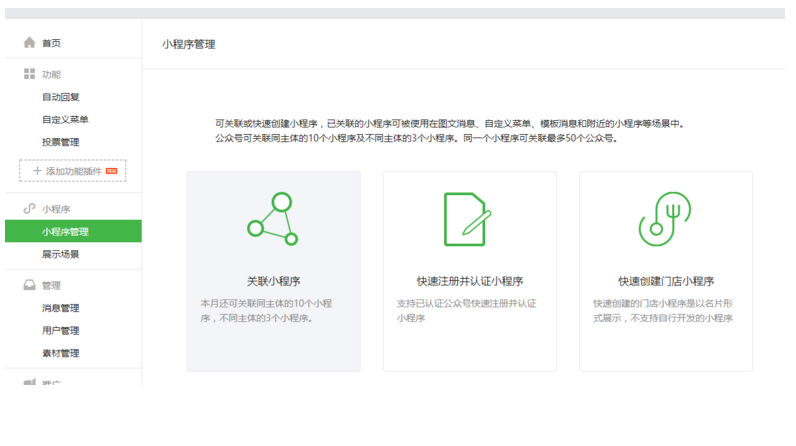This screenshot has width=796, height=446.
Task: Click the 添加功能插件 button
Action: (x=73, y=171)
